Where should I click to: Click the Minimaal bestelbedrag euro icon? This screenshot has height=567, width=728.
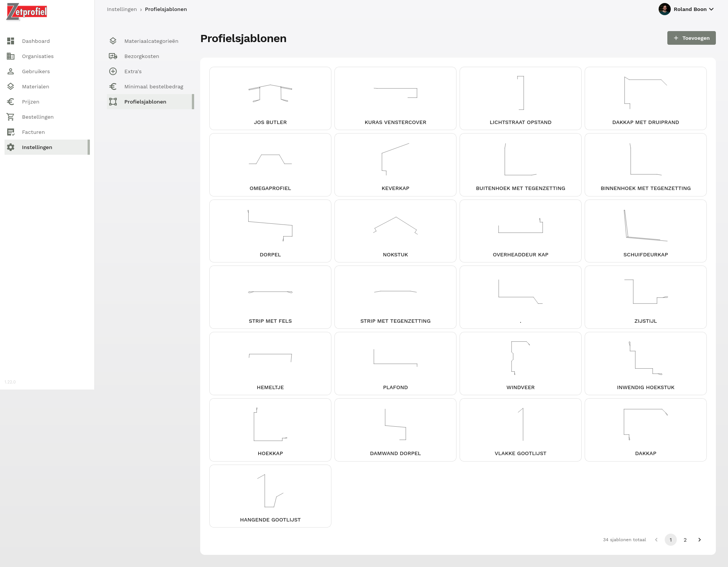click(x=113, y=86)
